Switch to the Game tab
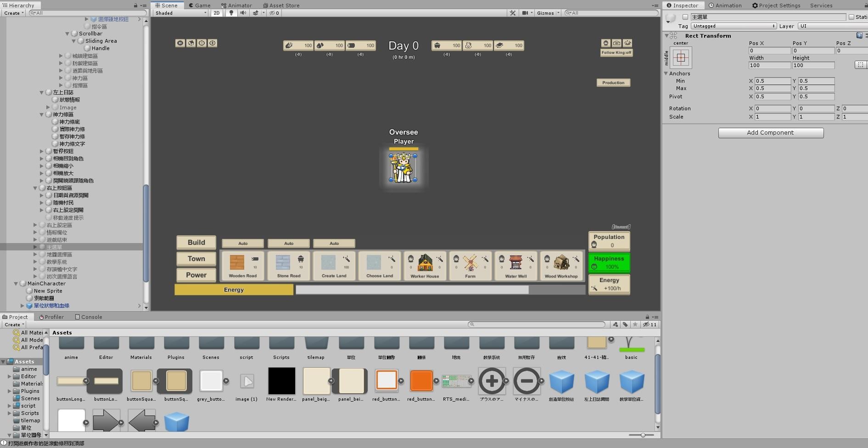Image resolution: width=868 pixels, height=448 pixels. tap(200, 6)
